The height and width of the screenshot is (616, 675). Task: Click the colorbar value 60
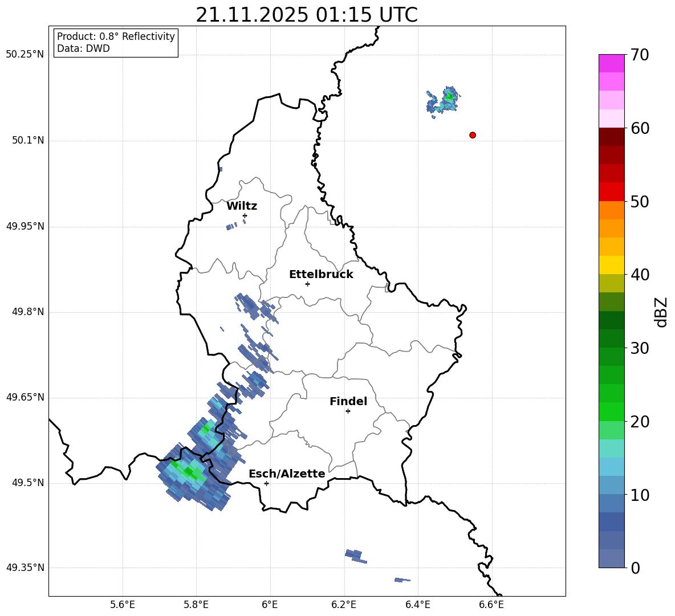(x=640, y=128)
